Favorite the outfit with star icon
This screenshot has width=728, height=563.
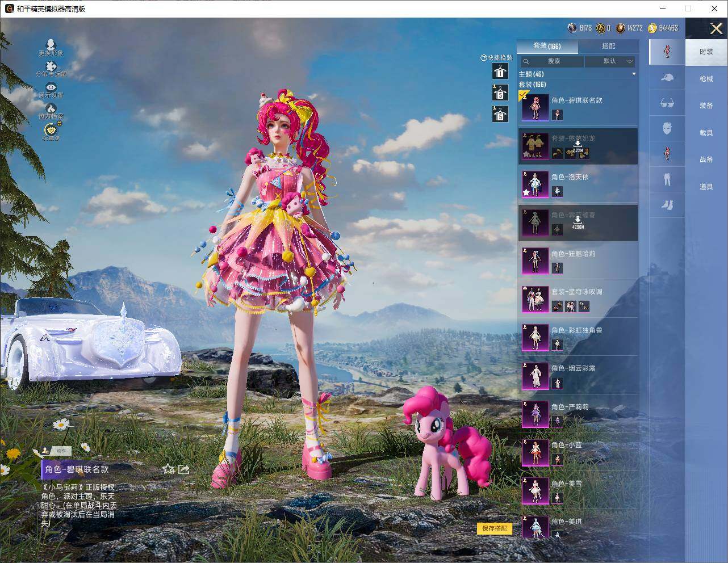(x=168, y=469)
